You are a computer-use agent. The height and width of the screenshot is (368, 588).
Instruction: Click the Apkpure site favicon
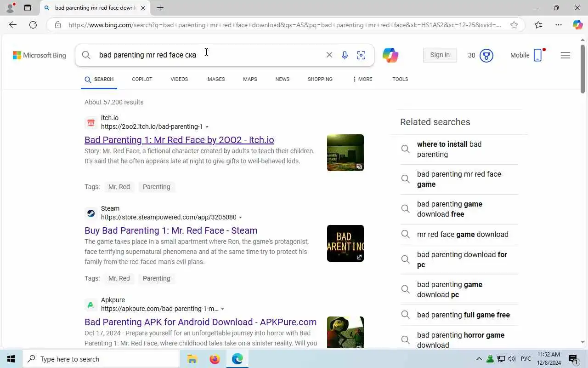coord(91,305)
